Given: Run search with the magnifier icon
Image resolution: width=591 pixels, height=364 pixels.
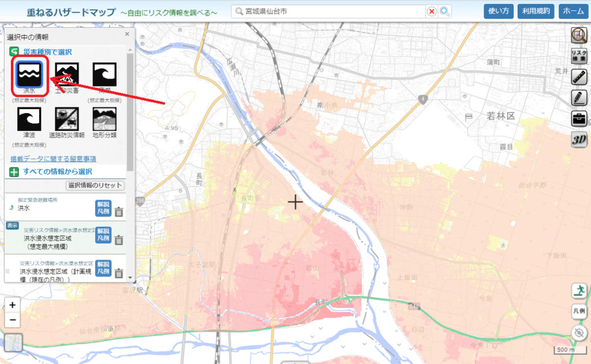Looking at the screenshot, I should (445, 12).
